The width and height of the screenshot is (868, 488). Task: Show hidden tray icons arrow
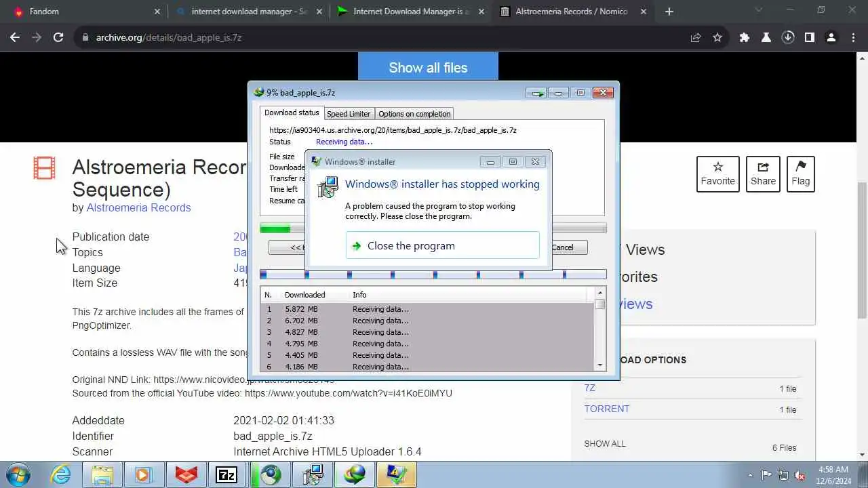click(750, 475)
